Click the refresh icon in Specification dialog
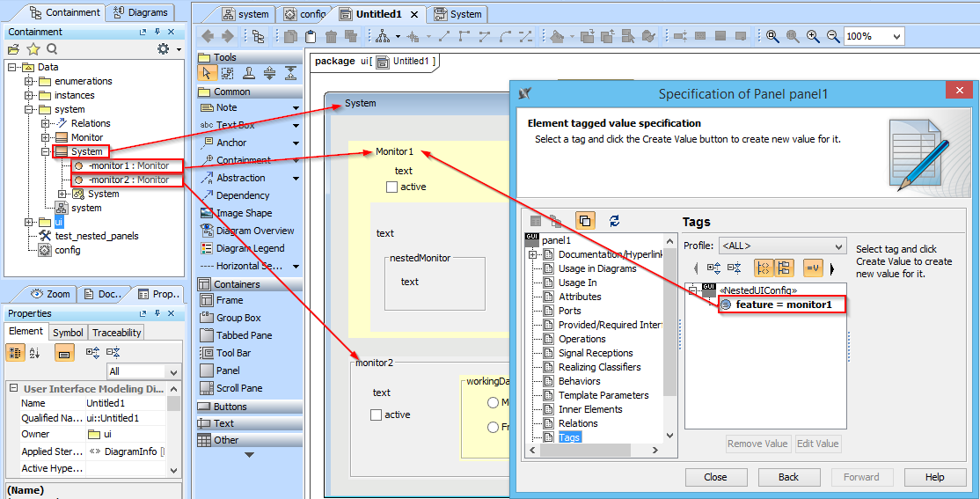980x499 pixels. pos(614,221)
